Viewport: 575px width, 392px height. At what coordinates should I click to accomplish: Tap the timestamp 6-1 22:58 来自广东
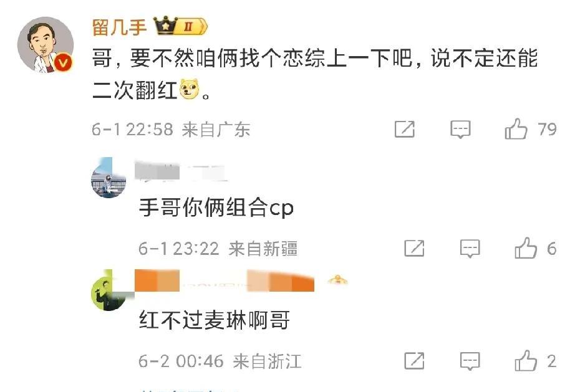(x=171, y=130)
